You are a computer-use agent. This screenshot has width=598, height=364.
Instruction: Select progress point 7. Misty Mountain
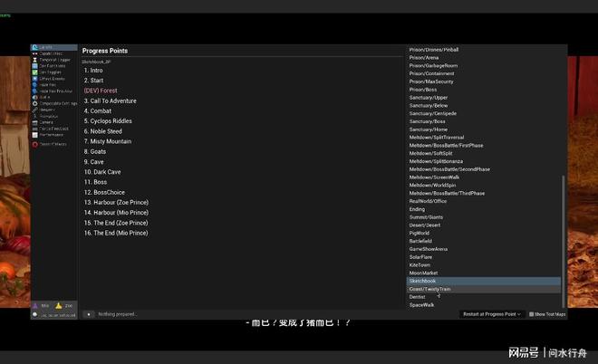coord(107,141)
